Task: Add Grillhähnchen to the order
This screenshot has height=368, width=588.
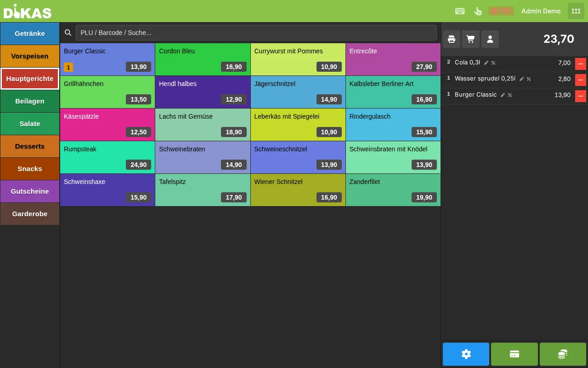Action: click(107, 92)
